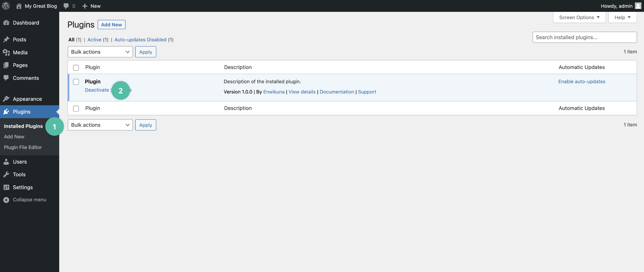Click the Media icon in the sidebar
This screenshot has height=272, width=644.
(x=6, y=52)
